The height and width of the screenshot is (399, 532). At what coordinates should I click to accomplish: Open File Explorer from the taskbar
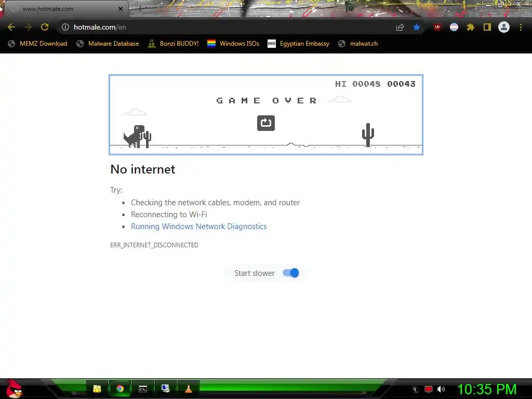pos(97,389)
